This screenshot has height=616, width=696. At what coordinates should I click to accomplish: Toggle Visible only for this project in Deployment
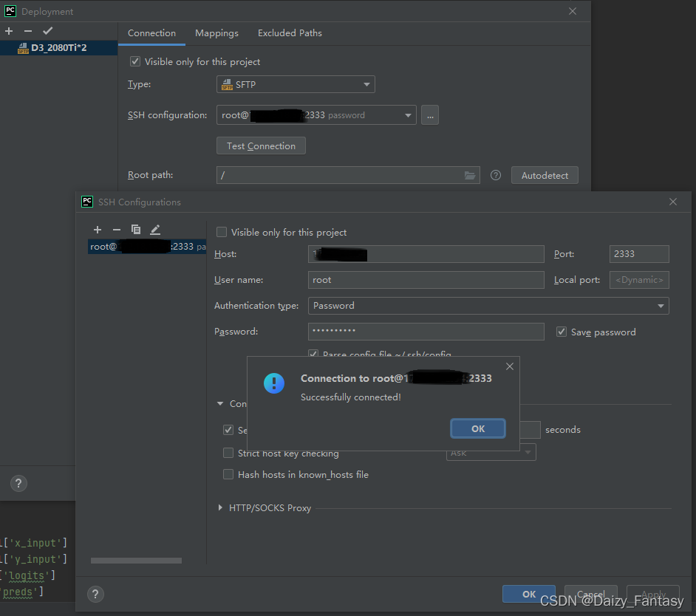(x=135, y=61)
